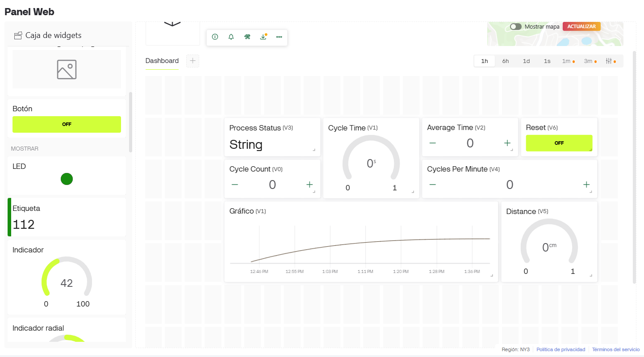Click the Cycles Per Minute value 0

point(510,185)
